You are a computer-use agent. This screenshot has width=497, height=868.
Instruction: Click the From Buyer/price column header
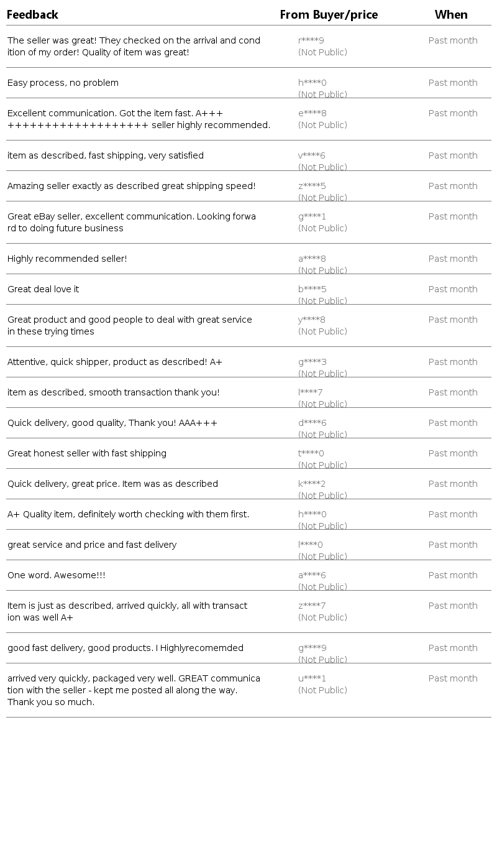[329, 15]
